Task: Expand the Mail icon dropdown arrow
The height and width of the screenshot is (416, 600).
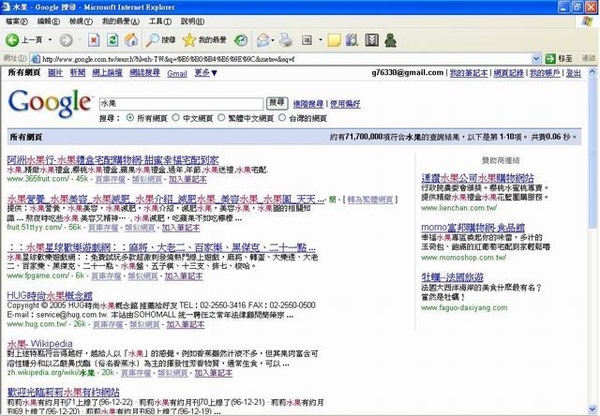Action: point(272,40)
